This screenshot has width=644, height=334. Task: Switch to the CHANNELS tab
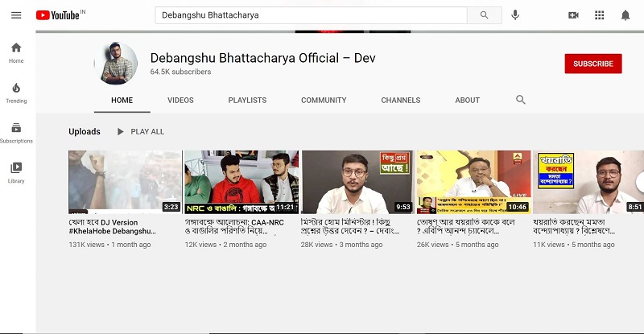click(400, 101)
